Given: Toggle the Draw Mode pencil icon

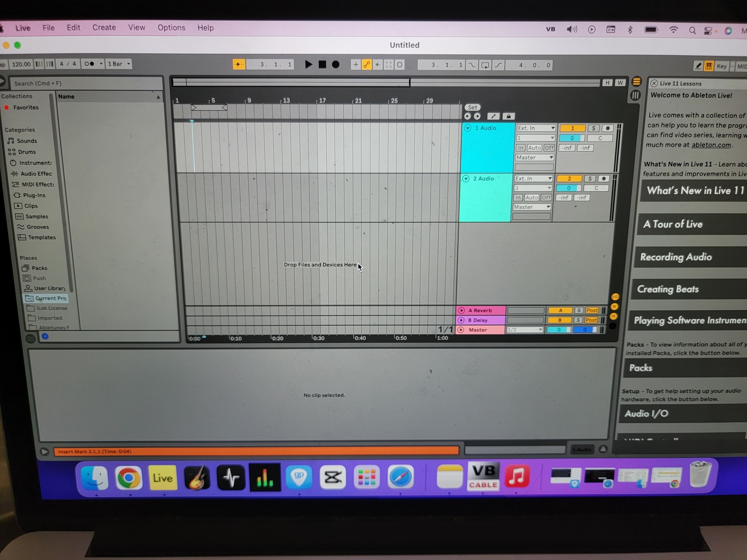Looking at the screenshot, I should [x=698, y=66].
